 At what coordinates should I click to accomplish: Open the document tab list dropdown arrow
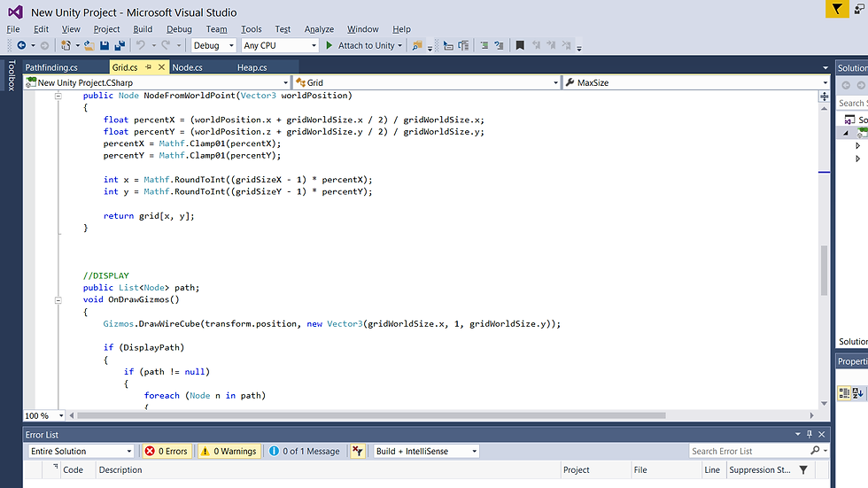click(x=825, y=67)
